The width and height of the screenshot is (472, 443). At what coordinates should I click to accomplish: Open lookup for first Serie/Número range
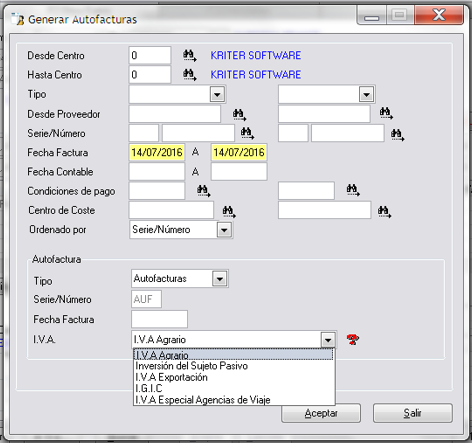[x=247, y=134]
